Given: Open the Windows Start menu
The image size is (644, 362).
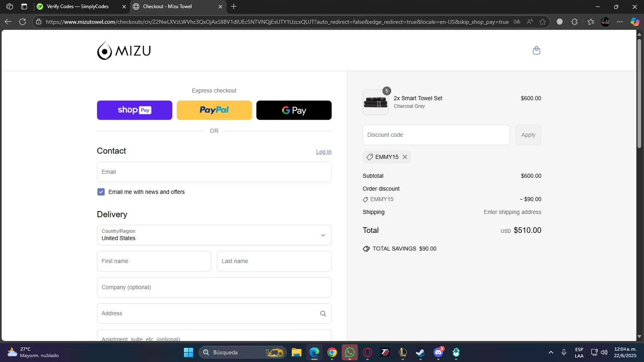Looking at the screenshot, I should (188, 353).
